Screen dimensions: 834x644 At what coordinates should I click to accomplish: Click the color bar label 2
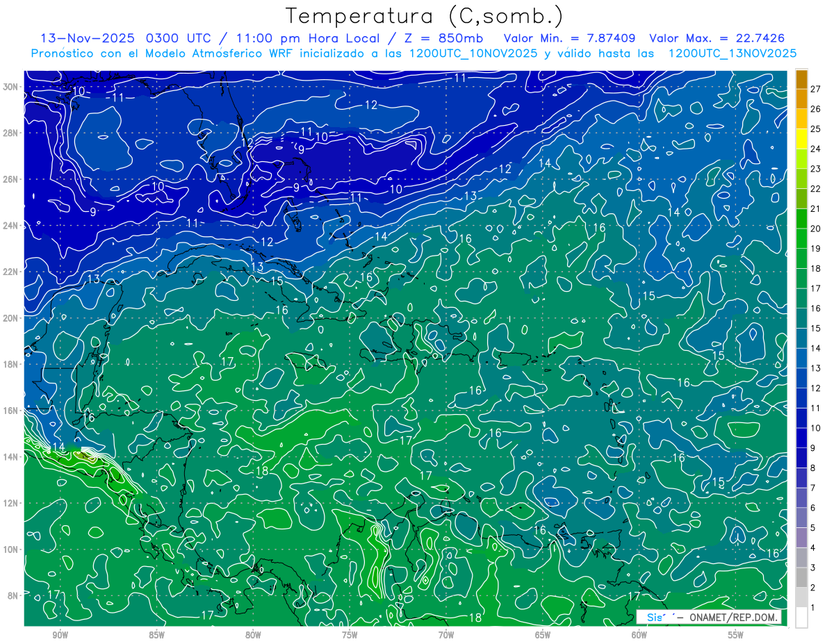pos(813,588)
